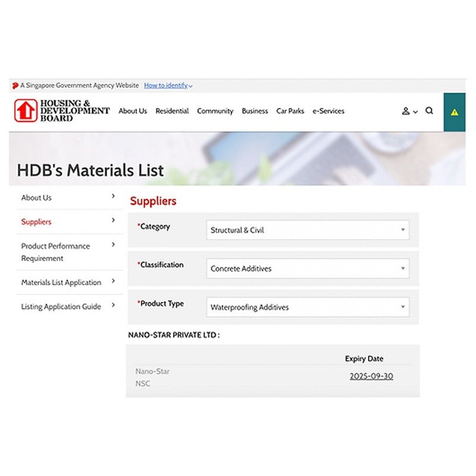Viewport: 476px width, 476px height.
Task: Click the HDB's Materials List banner title
Action: pos(90,170)
